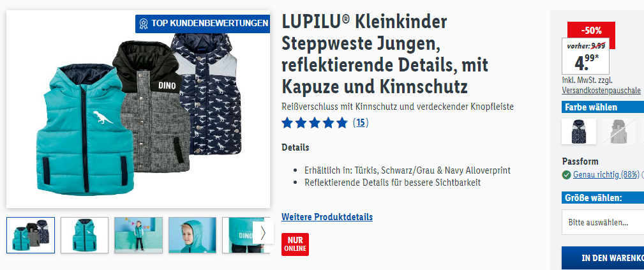Click the TOP KUNDENBEWERTUNGEN ribbon badge

click(202, 24)
